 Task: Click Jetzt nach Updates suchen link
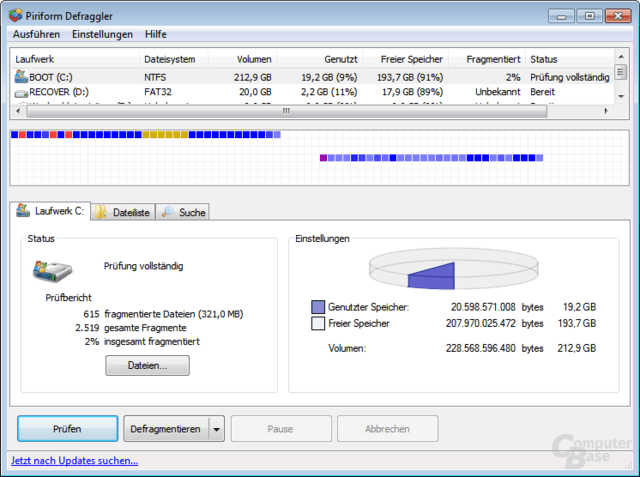click(x=75, y=461)
